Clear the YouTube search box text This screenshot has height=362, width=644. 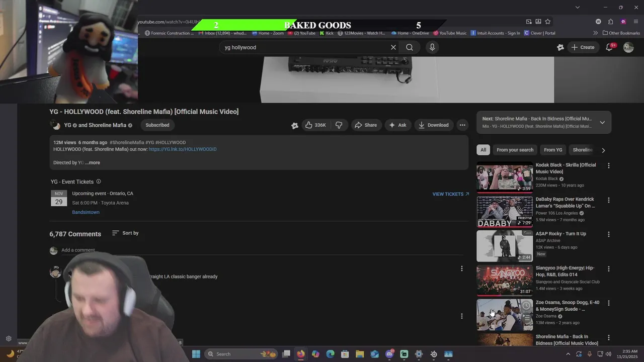(x=393, y=47)
